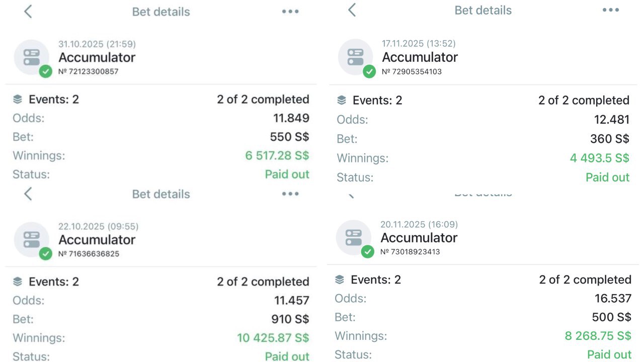Open more options on 22.10.2025 bet panel
This screenshot has width=644, height=362.
(290, 194)
